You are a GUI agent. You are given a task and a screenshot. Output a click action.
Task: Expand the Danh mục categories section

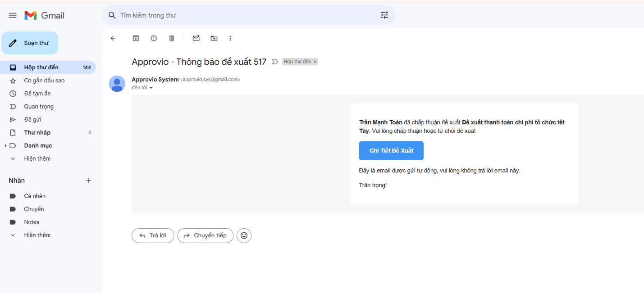(x=5, y=146)
